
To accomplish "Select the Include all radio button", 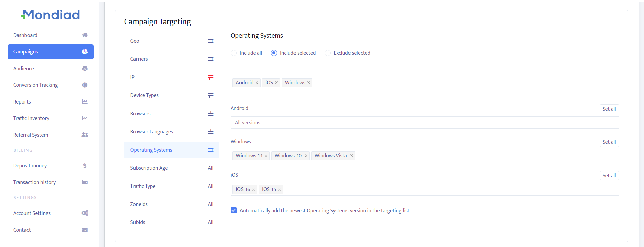I will tap(234, 53).
